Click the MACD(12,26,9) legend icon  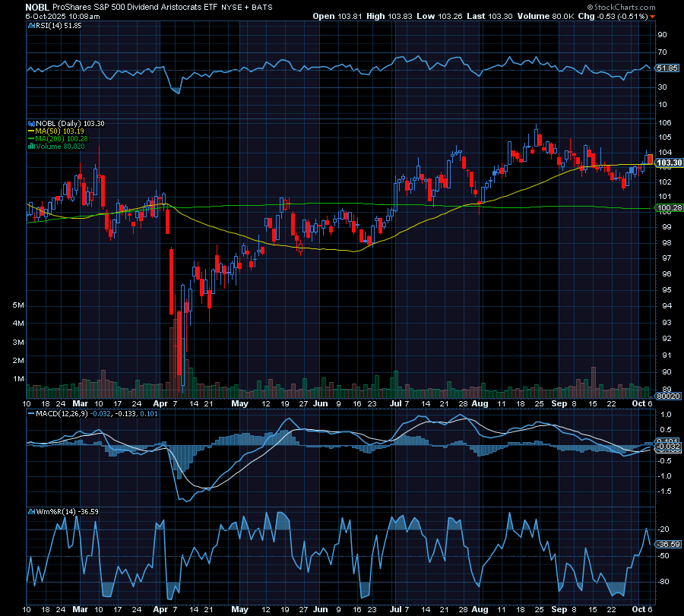click(x=30, y=414)
